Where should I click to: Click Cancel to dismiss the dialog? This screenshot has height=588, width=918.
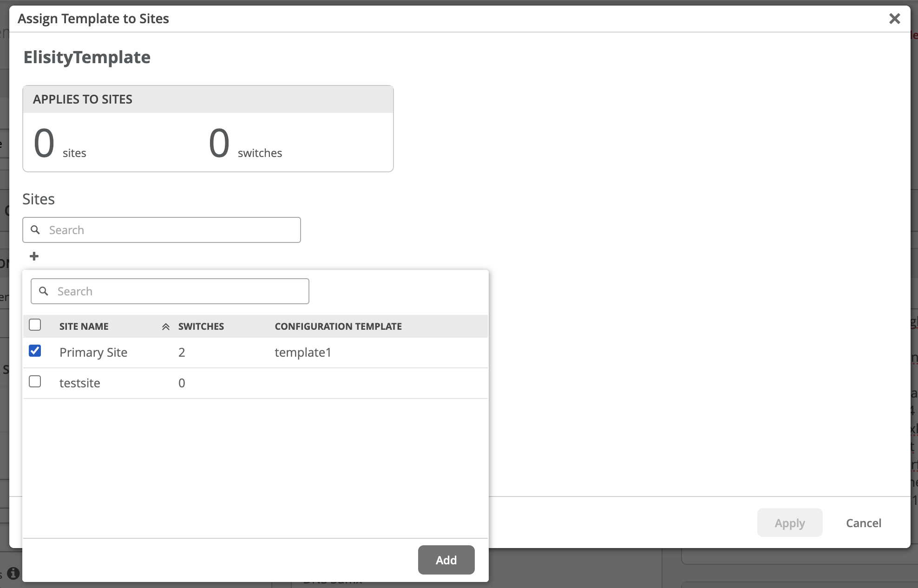(x=863, y=523)
